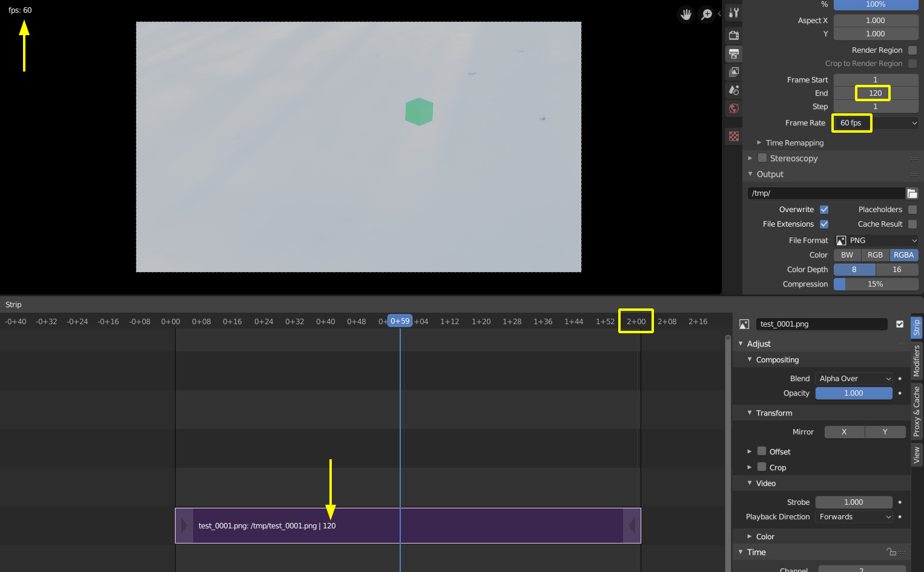Select RGBA color output mode
The height and width of the screenshot is (572, 924).
(x=903, y=254)
